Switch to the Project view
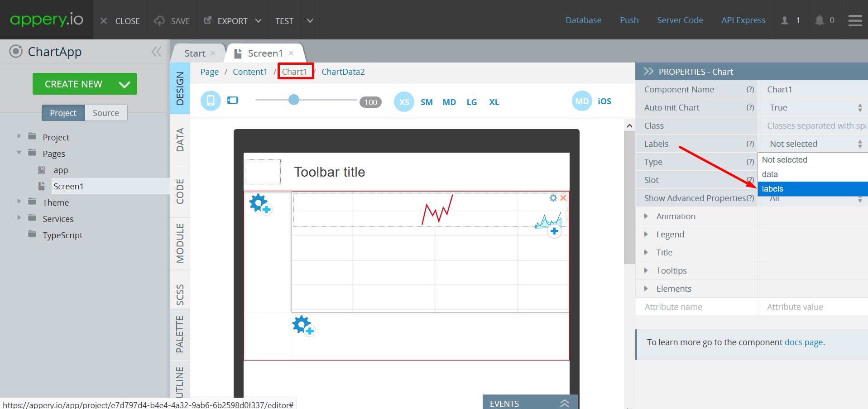 coord(63,113)
